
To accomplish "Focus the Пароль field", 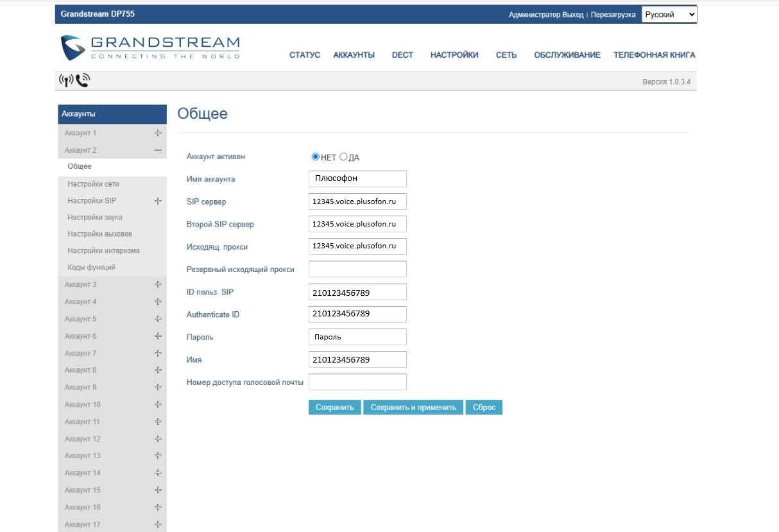I will pos(357,337).
